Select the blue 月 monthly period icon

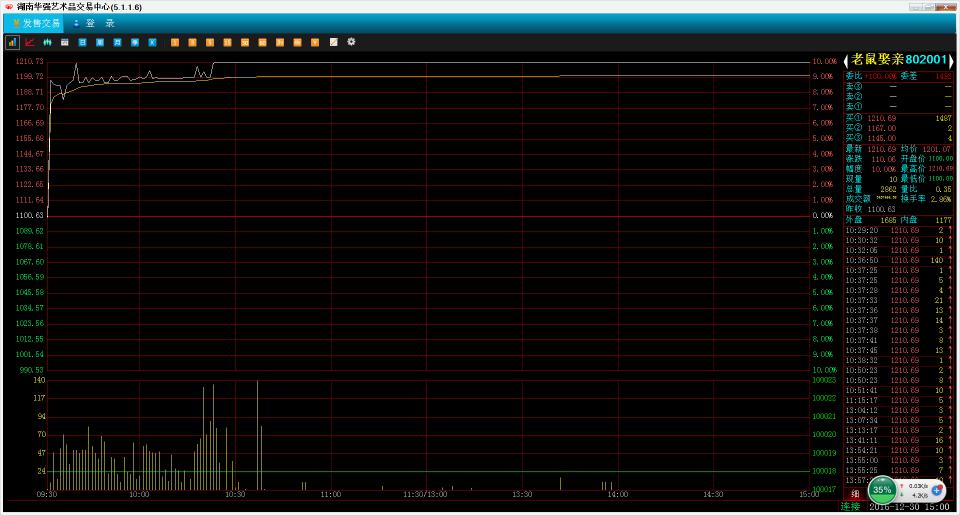[118, 42]
